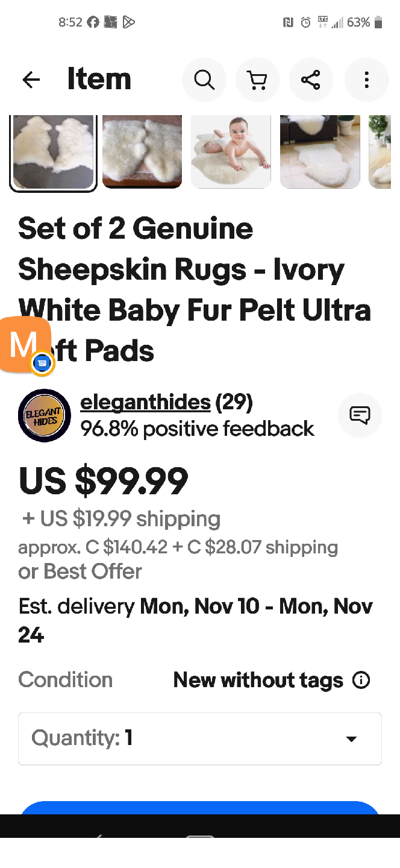Tap the condition info icon
The height and width of the screenshot is (868, 400).
click(361, 681)
